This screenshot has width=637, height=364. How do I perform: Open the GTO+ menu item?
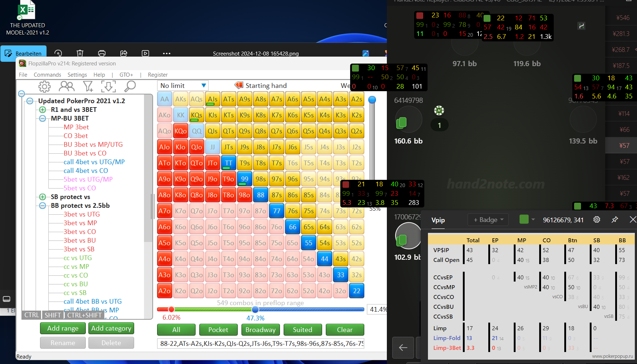[x=126, y=74]
